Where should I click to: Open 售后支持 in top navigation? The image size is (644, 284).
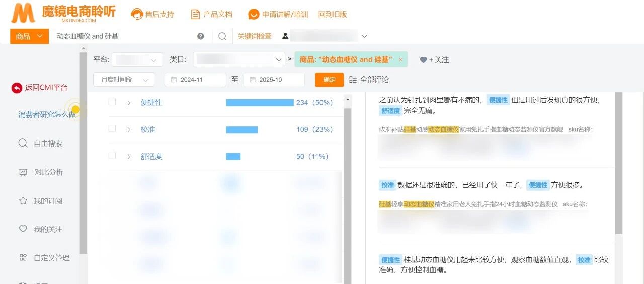tap(153, 14)
